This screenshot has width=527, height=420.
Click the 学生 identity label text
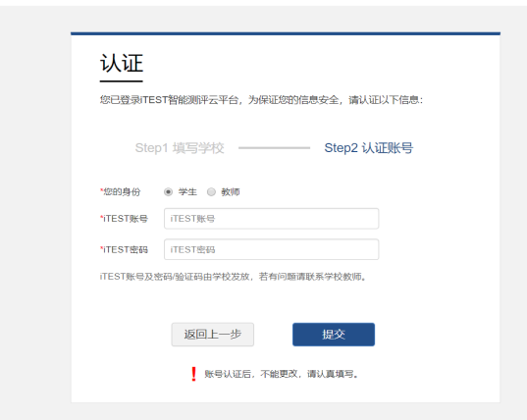(x=187, y=192)
